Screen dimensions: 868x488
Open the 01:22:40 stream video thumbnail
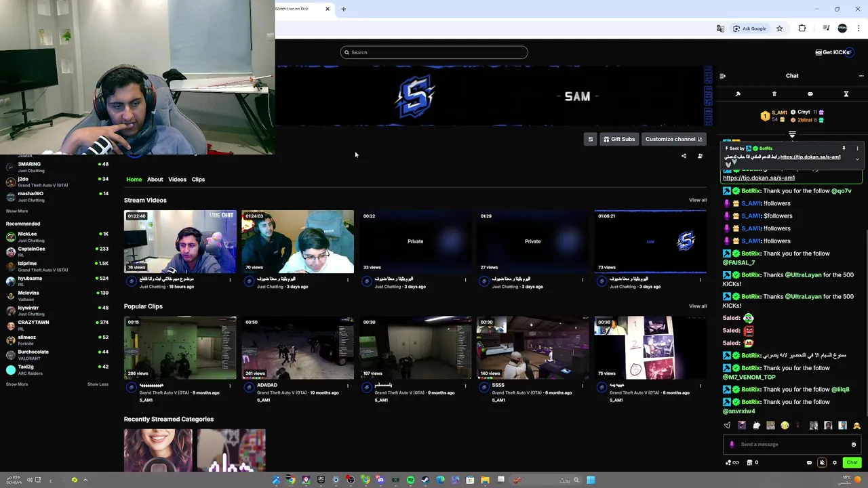tap(180, 242)
